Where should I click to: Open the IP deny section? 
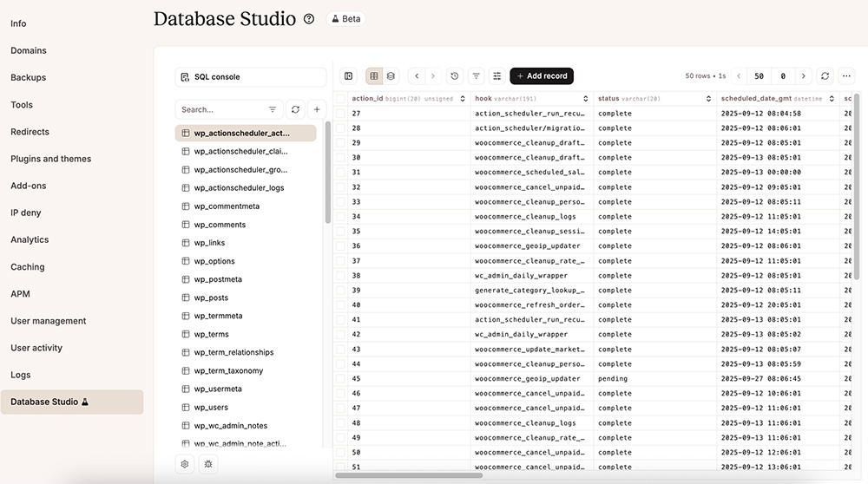(25, 213)
